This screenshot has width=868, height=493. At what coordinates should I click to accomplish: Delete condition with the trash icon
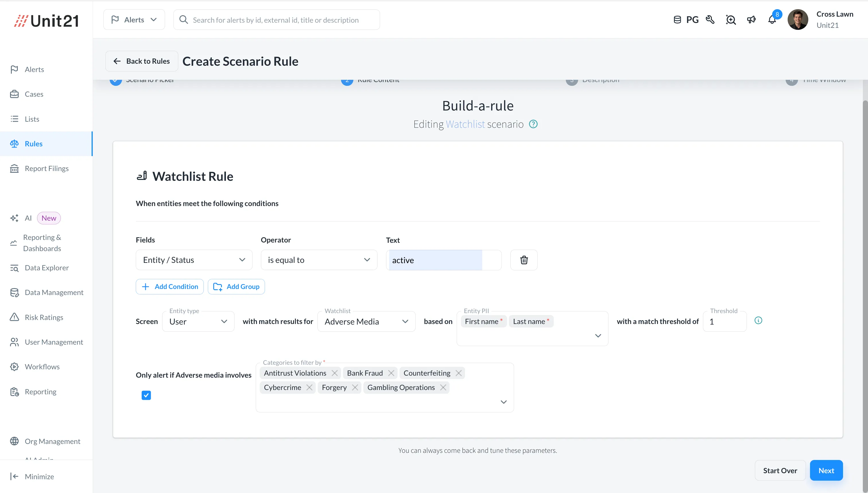524,260
